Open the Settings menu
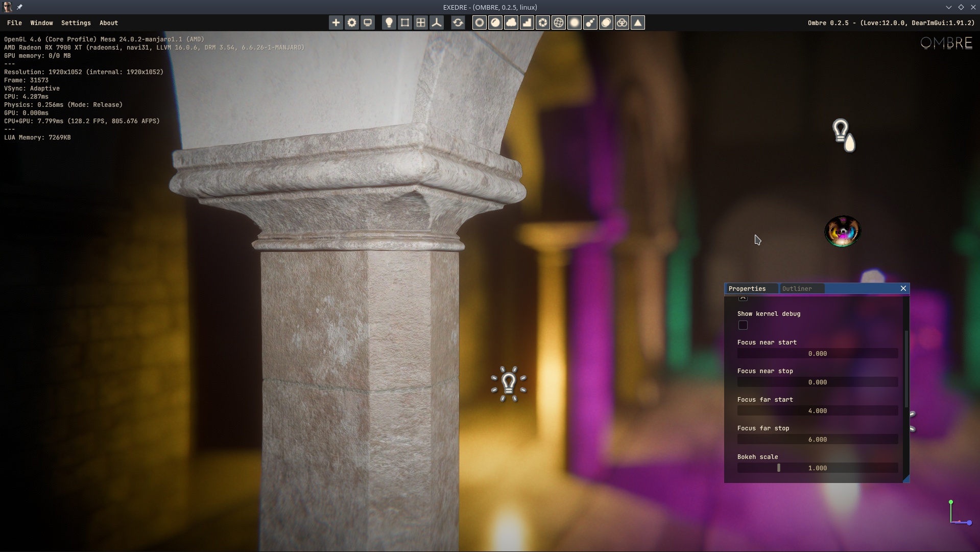This screenshot has width=980, height=552. click(76, 23)
